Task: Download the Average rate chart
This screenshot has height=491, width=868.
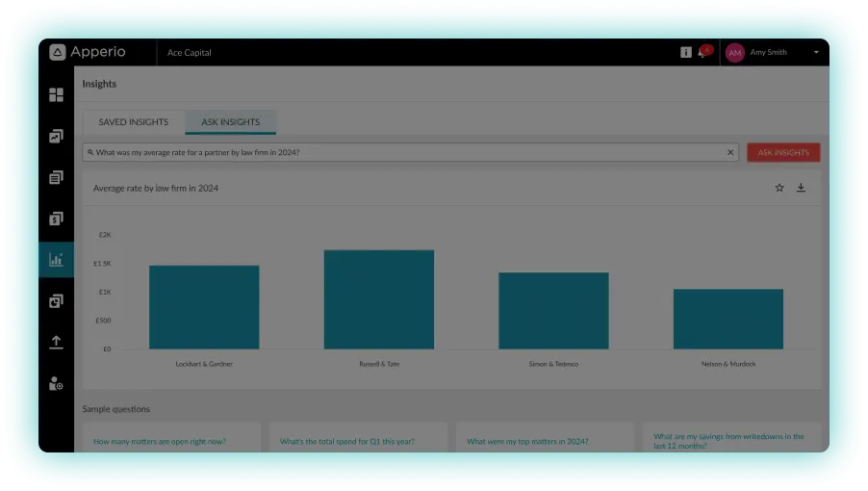Action: click(801, 188)
